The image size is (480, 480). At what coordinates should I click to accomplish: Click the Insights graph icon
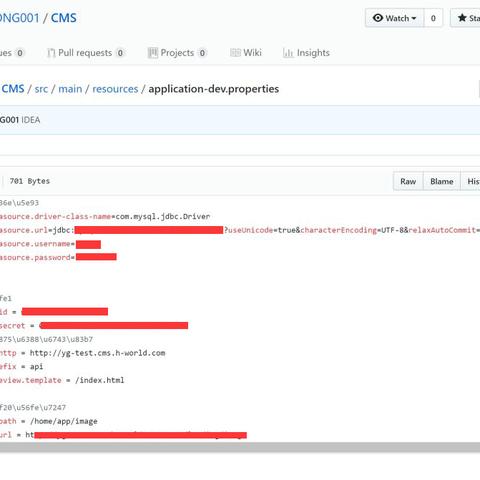click(x=288, y=53)
